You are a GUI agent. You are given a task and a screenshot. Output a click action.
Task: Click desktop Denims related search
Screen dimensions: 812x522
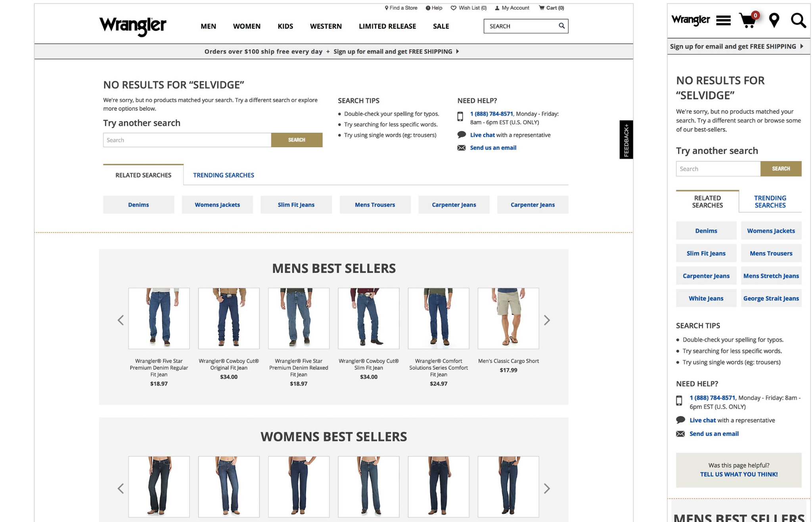click(138, 205)
